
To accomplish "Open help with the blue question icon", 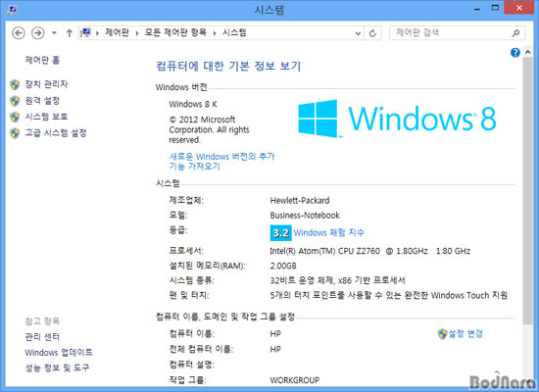I will click(x=514, y=53).
